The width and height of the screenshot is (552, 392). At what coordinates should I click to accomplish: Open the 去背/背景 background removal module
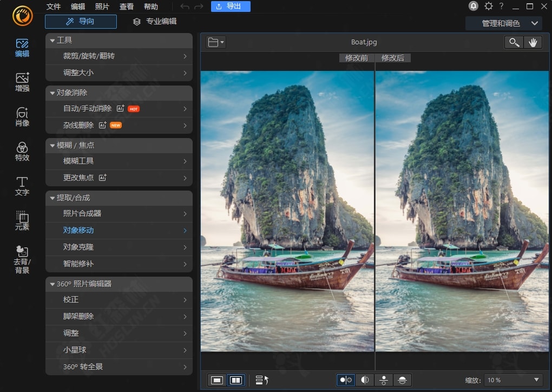click(22, 258)
